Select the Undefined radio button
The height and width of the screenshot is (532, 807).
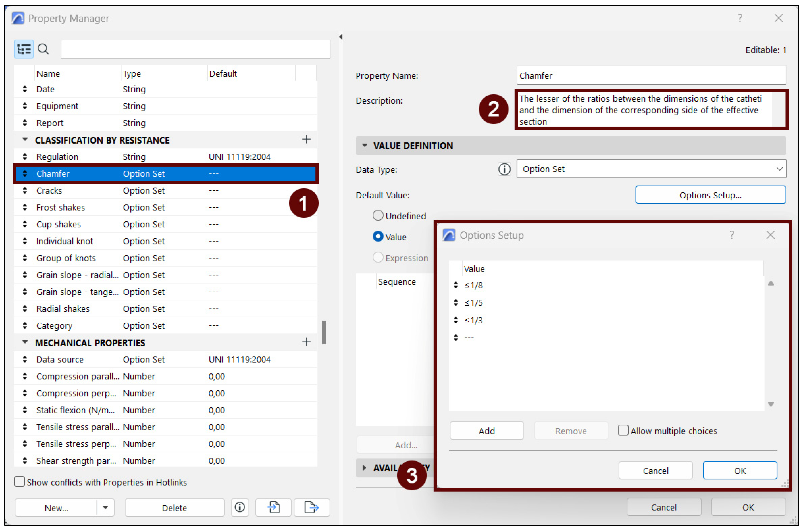[x=378, y=216]
